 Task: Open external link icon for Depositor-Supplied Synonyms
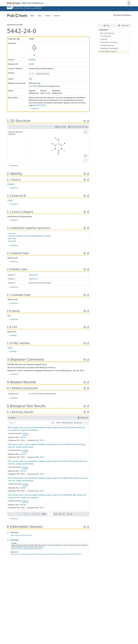tap(88, 228)
